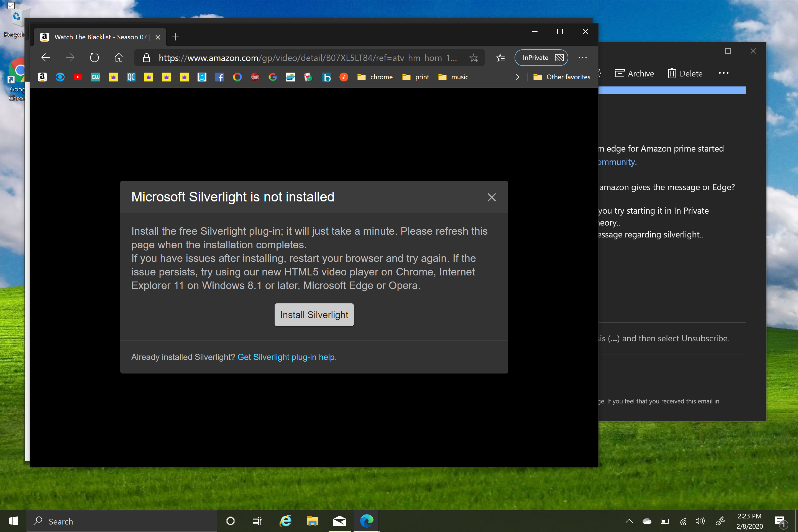Viewport: 798px width, 532px height.
Task: Open Edge Settings and more menu
Action: click(x=582, y=58)
